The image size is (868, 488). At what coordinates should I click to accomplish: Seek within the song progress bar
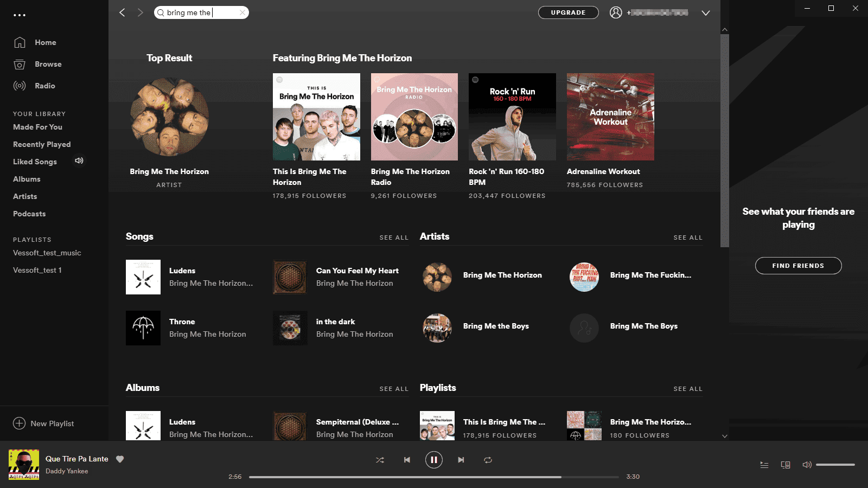pos(434,477)
